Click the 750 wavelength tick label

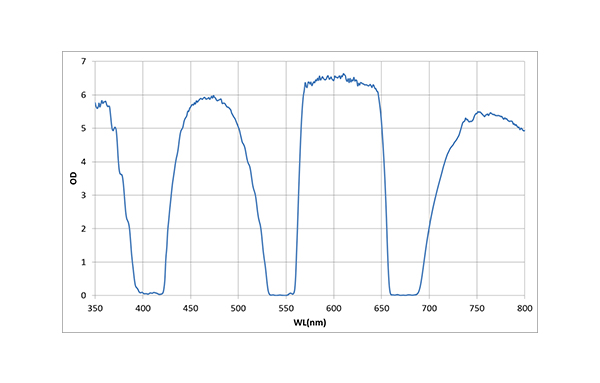pyautogui.click(x=477, y=308)
